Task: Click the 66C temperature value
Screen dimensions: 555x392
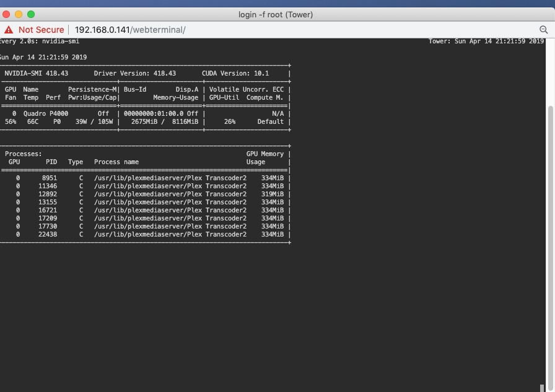Action: pos(33,122)
